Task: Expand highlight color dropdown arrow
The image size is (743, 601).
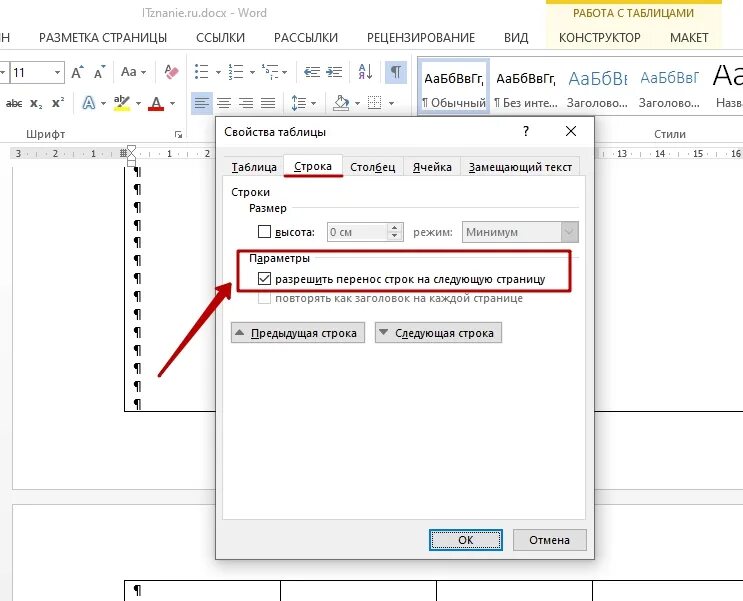Action: tap(138, 103)
